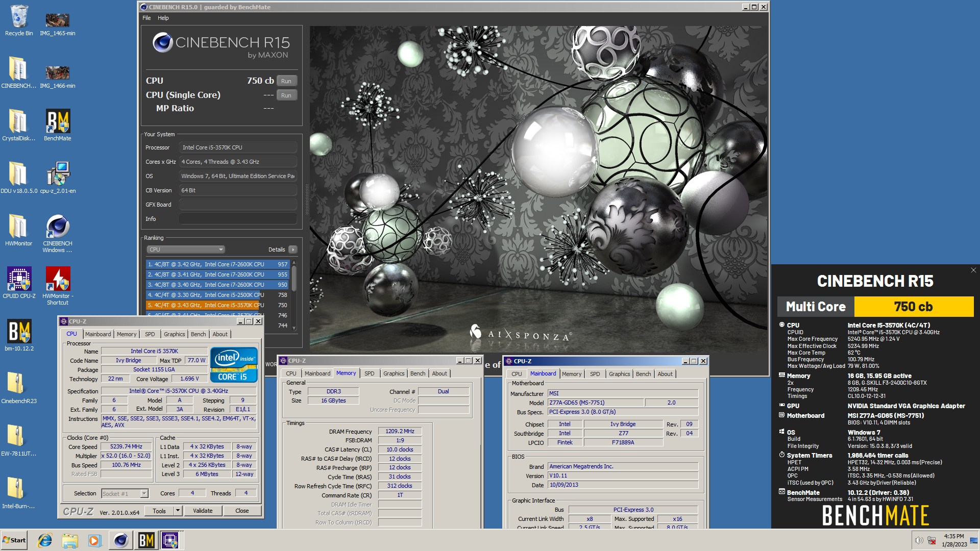This screenshot has width=980, height=551.
Task: Open Bench tab in left CPU-Z
Action: pos(199,334)
